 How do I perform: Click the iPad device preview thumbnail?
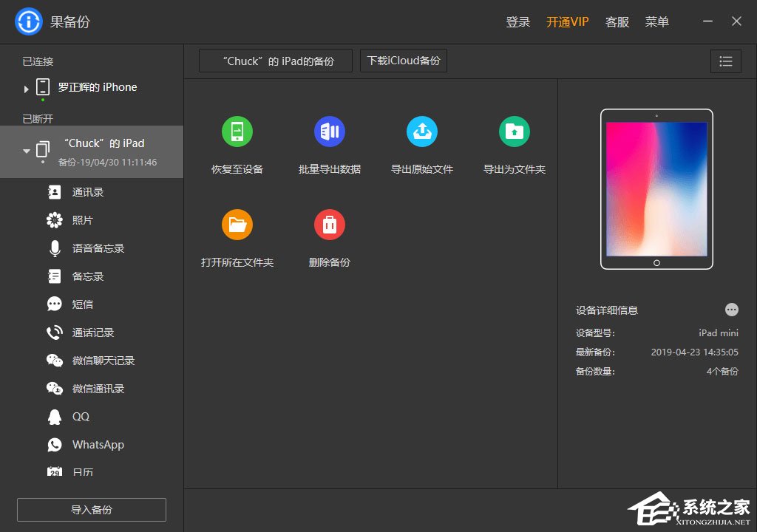(656, 189)
